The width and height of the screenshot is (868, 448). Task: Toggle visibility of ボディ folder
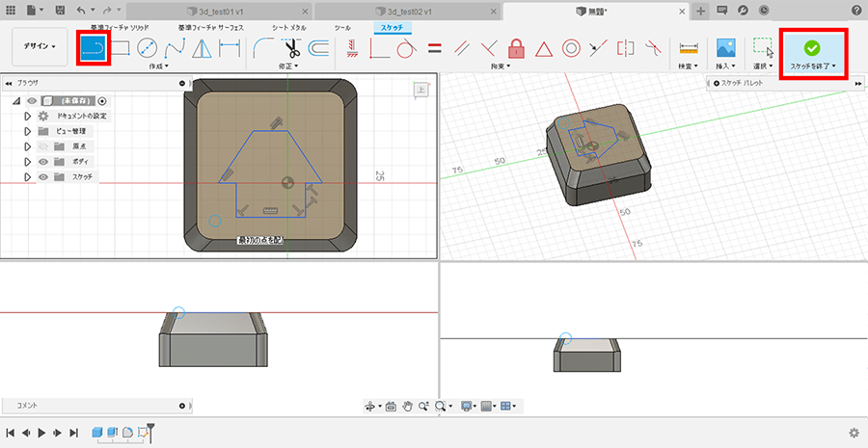(x=43, y=162)
